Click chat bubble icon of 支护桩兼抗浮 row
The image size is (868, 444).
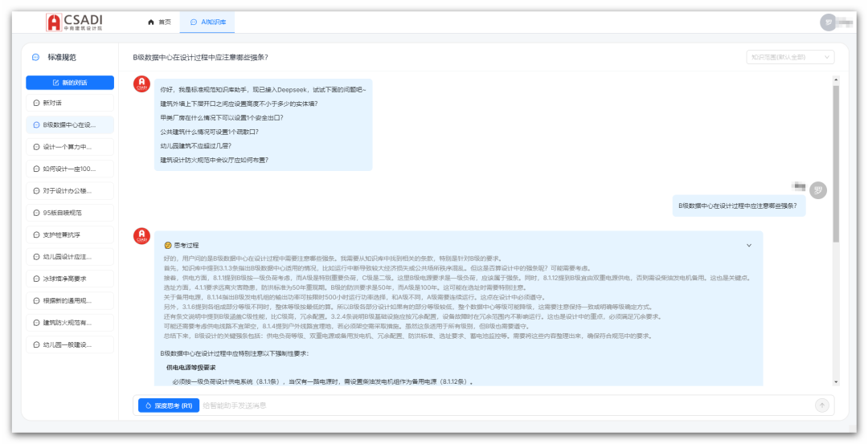[x=36, y=235]
